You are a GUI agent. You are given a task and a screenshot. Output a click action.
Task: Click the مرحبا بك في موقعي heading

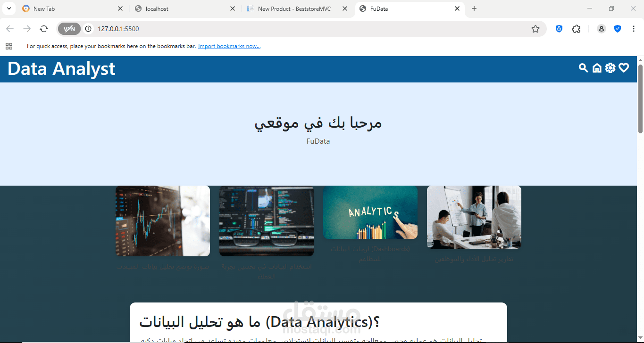click(x=318, y=122)
